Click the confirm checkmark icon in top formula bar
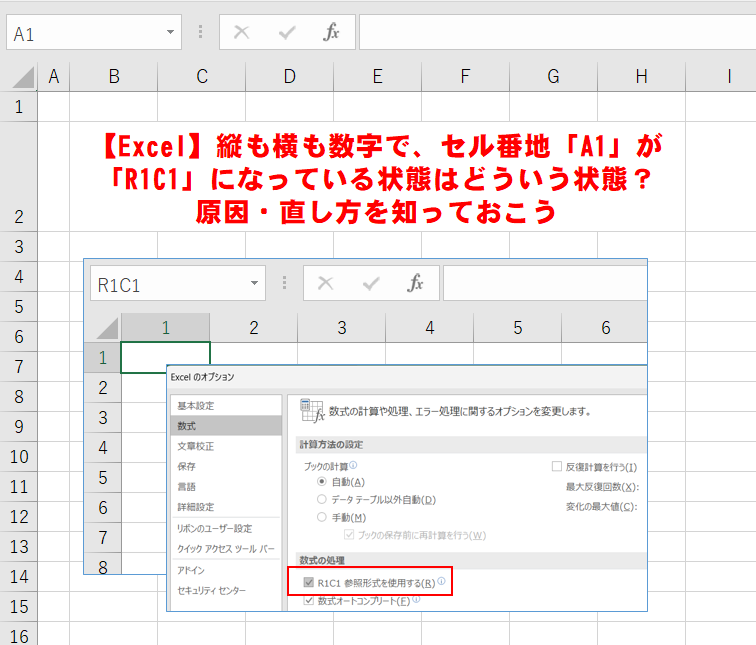 point(287,33)
